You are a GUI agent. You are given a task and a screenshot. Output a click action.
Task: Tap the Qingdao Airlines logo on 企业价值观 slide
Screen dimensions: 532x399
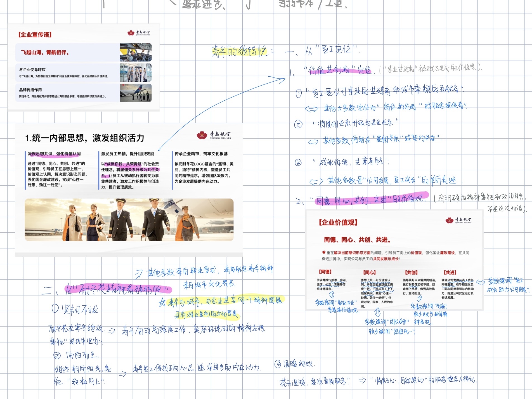click(x=458, y=220)
